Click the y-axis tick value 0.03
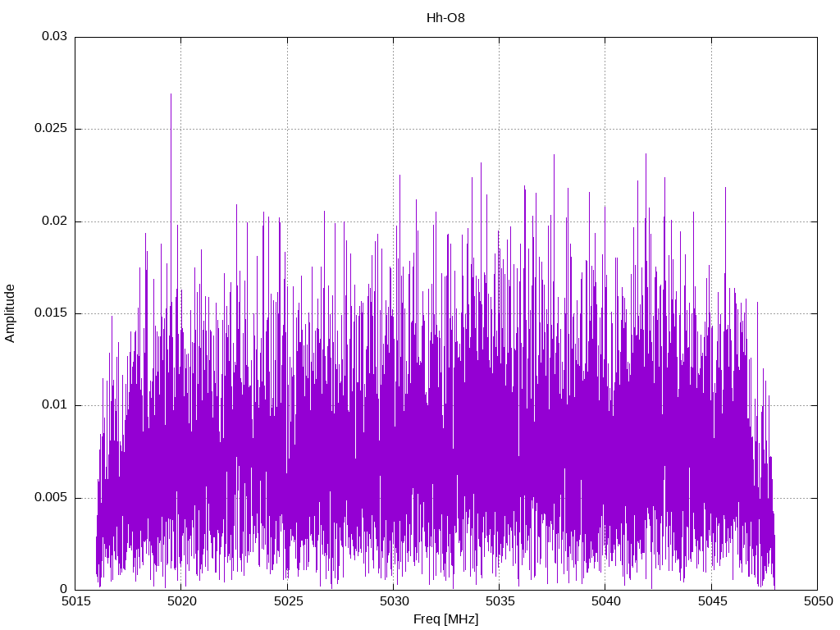The image size is (840, 630). coord(55,36)
